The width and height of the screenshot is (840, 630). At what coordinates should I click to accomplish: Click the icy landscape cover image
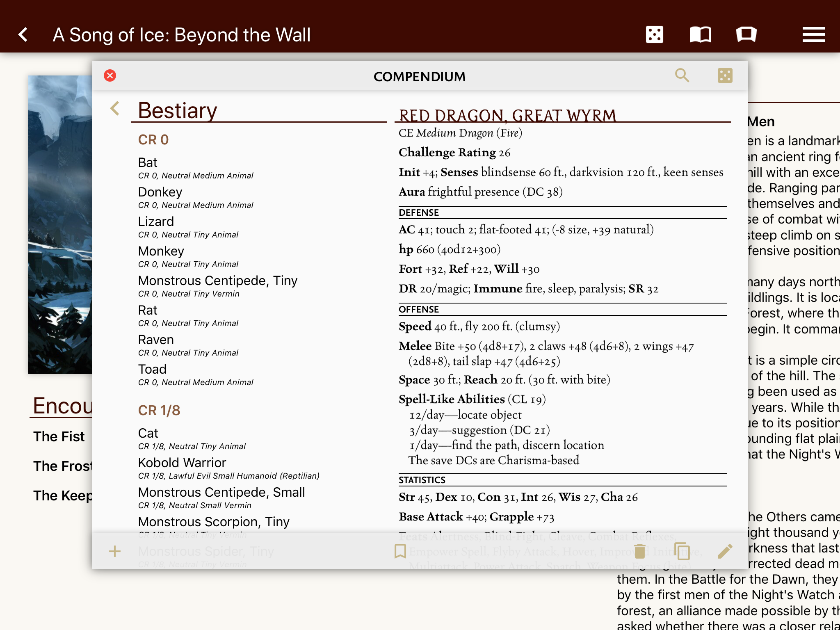point(59,224)
